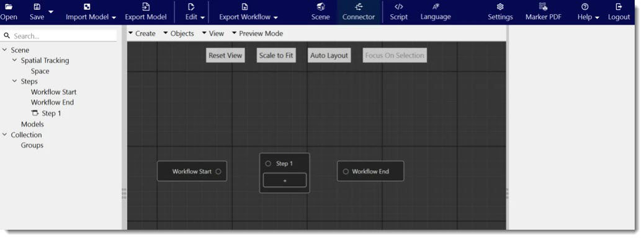Click the left panel splitter handle
The width and height of the screenshot is (644, 239).
point(124,194)
